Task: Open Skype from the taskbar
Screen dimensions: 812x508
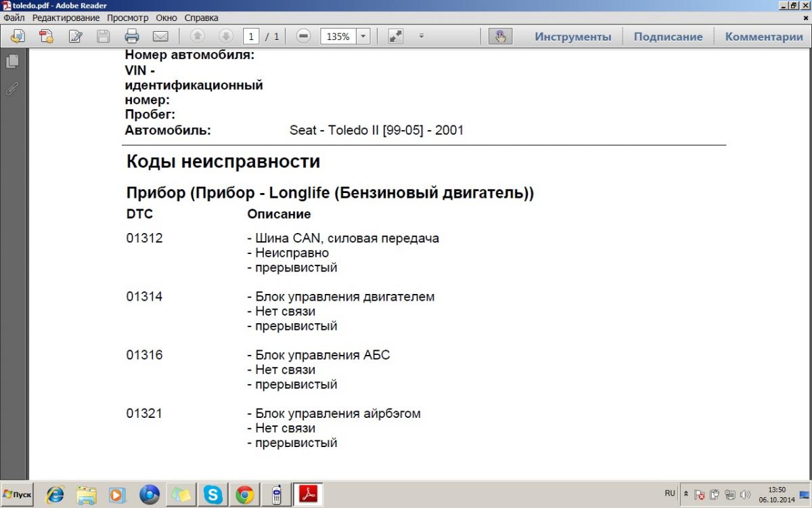Action: (213, 495)
